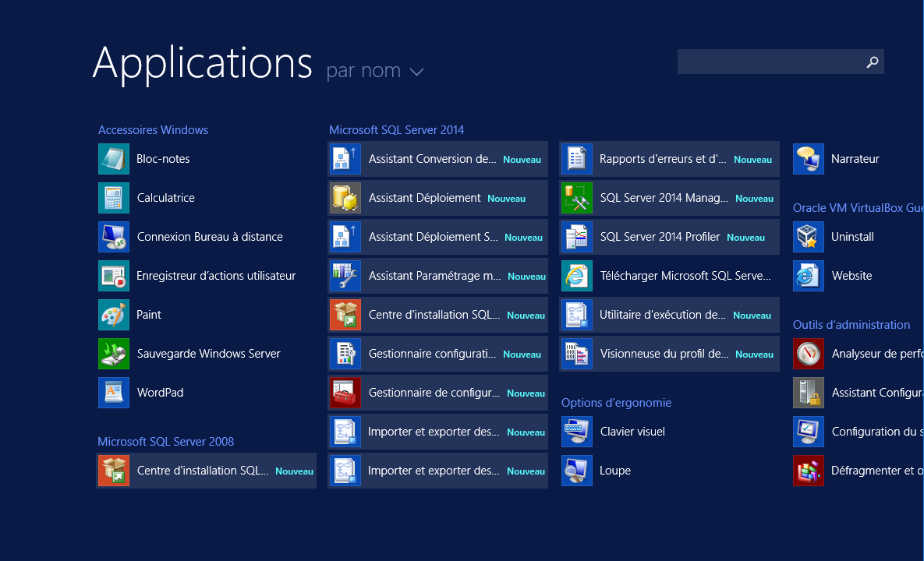The height and width of the screenshot is (561, 924).
Task: Select the Microsoft SQL Server 2008 group header
Action: click(x=165, y=442)
